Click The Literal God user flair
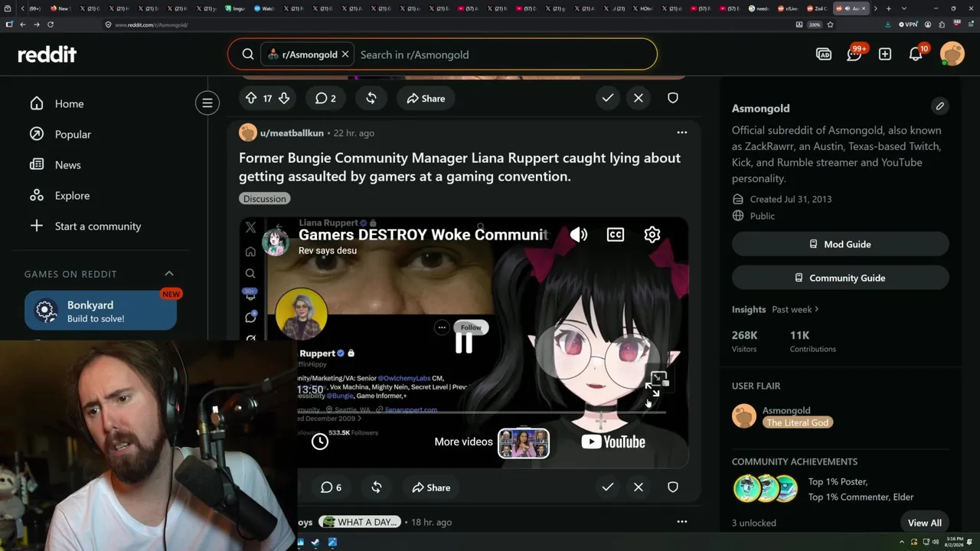 point(797,422)
